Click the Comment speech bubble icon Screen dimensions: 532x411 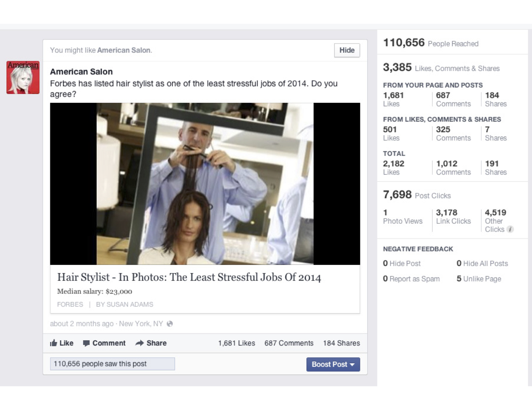pyautogui.click(x=86, y=343)
